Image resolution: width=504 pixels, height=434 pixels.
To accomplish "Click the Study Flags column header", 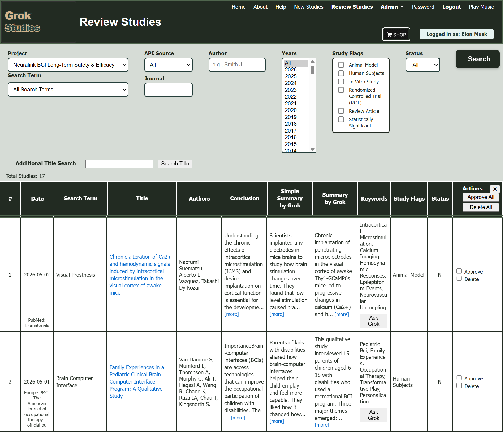I will pos(409,199).
